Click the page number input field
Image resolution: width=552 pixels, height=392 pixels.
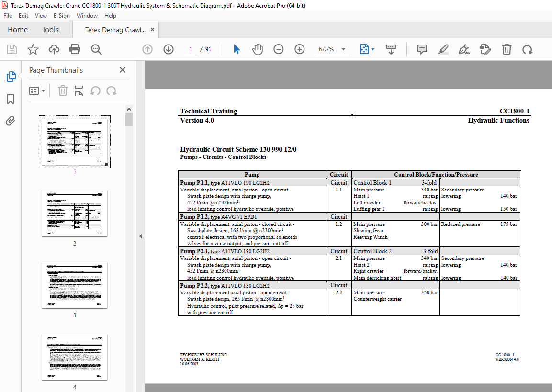click(x=191, y=49)
